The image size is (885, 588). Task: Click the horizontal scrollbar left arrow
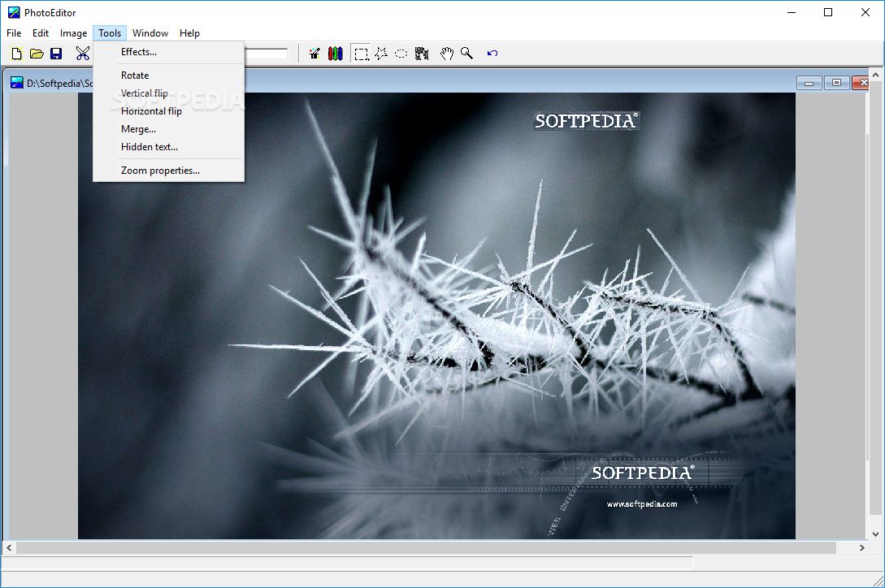click(x=9, y=547)
